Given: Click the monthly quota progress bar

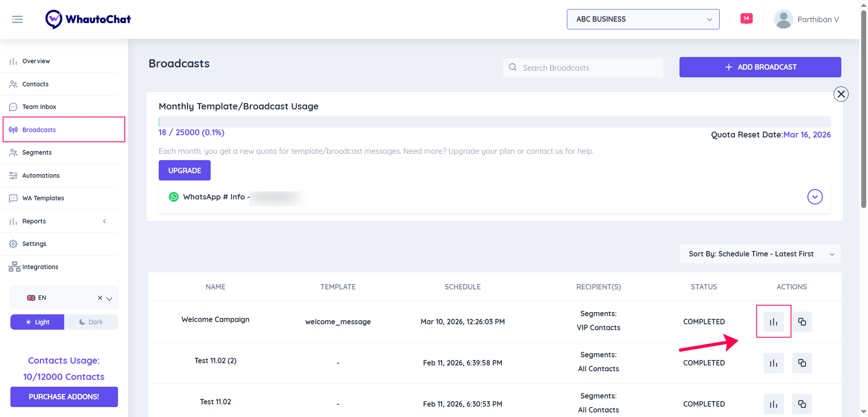Looking at the screenshot, I should [494, 122].
